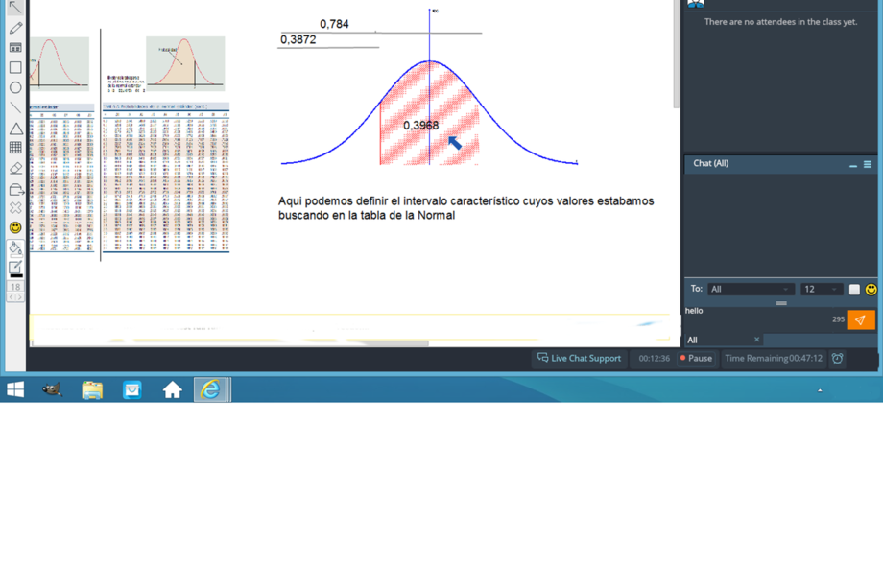Select the straight line tool
883x588 pixels.
pyautogui.click(x=15, y=108)
